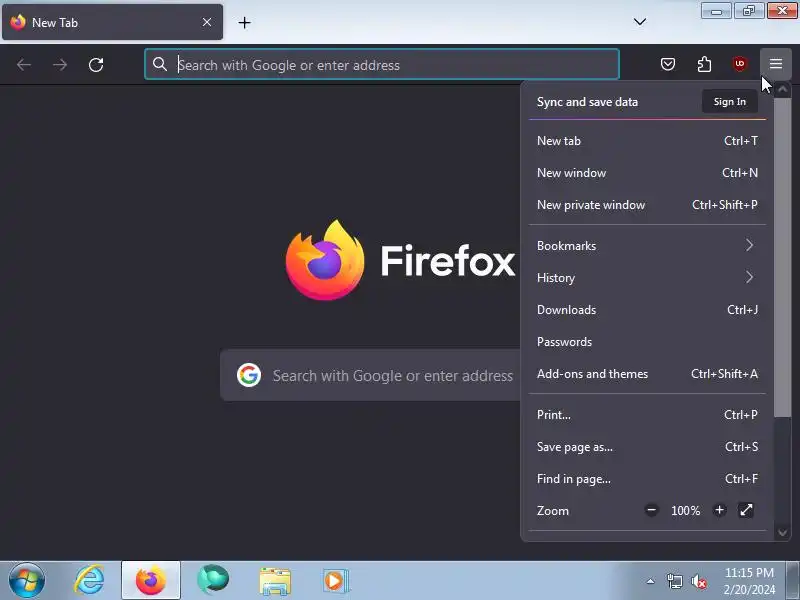
Task: Click the Sign In button
Action: (730, 102)
